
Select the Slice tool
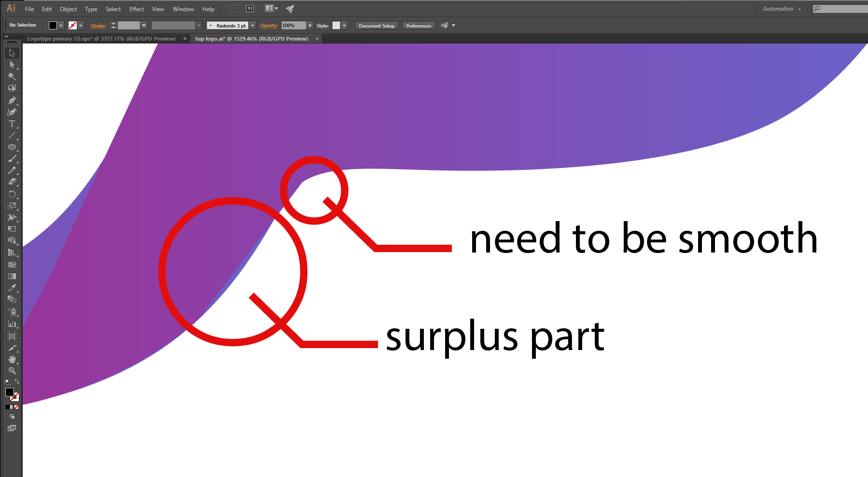tap(12, 348)
